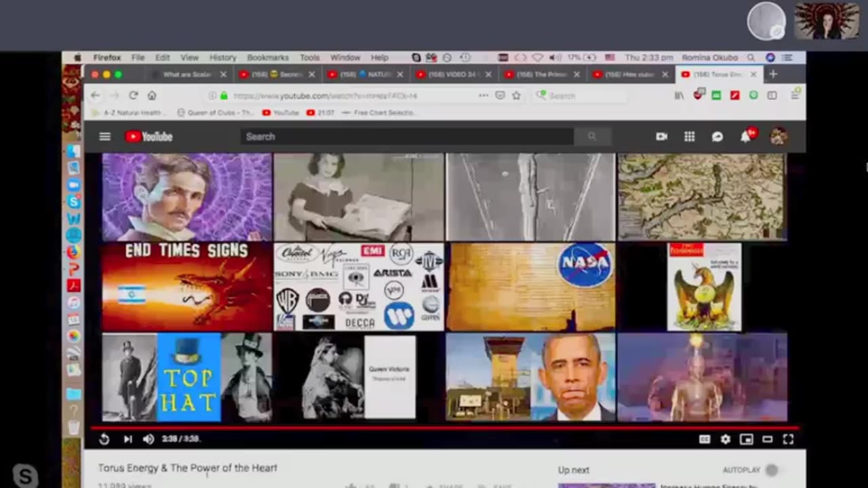The image size is (868, 488).
Task: Open the Firefox application menu
Action: (106, 58)
